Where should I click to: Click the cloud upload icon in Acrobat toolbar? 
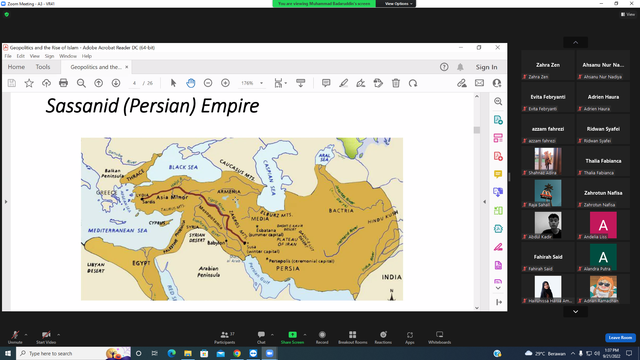46,83
